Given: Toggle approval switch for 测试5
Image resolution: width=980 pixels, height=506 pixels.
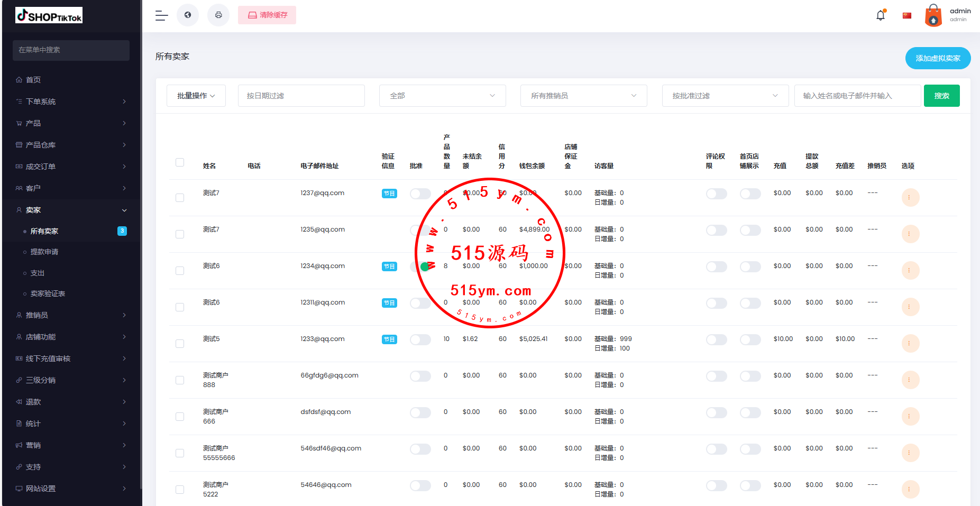Looking at the screenshot, I should coord(420,339).
